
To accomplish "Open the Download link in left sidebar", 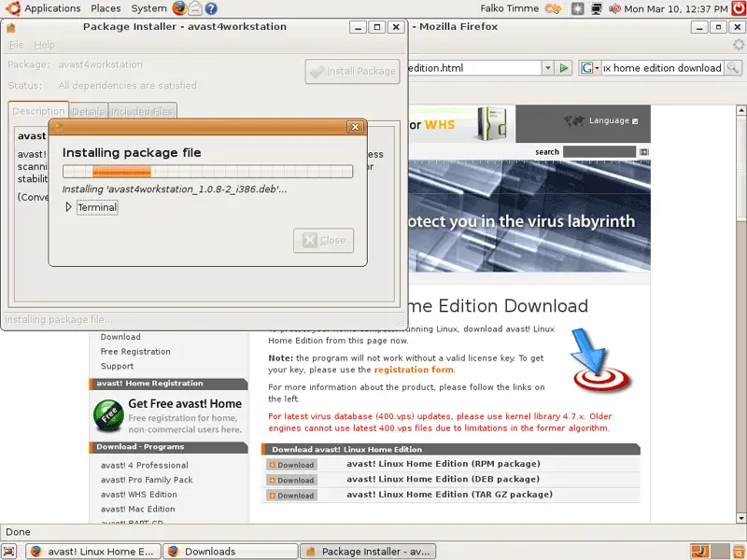I will pyautogui.click(x=120, y=337).
